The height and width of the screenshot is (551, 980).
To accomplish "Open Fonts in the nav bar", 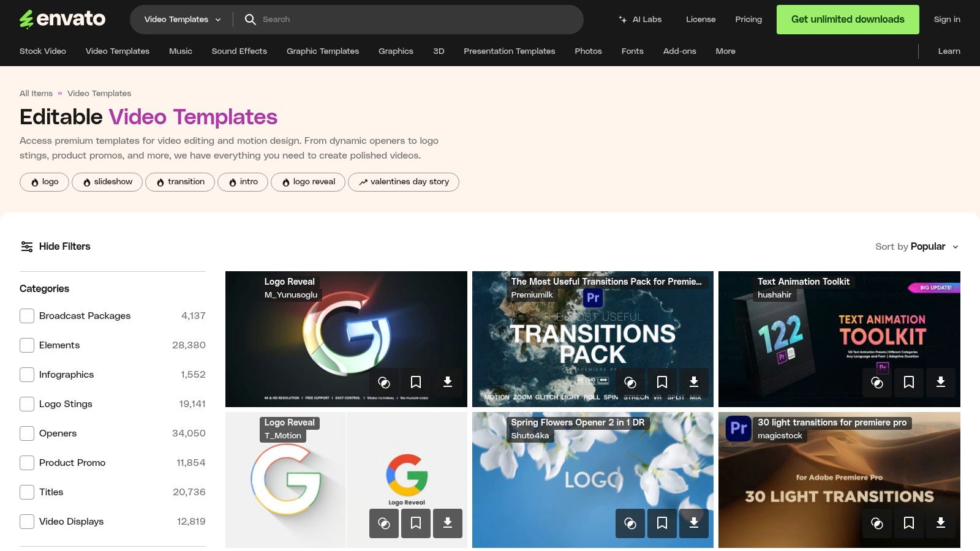I will coord(632,51).
